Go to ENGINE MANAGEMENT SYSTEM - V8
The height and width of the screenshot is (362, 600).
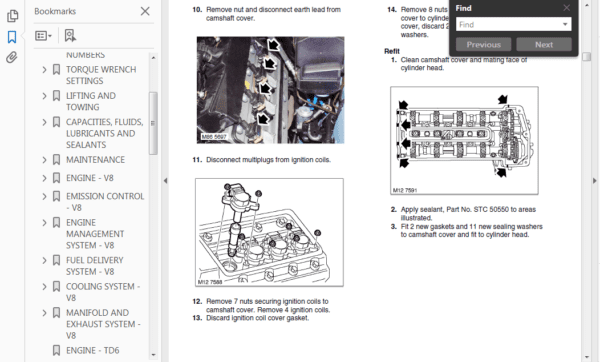[x=95, y=234]
